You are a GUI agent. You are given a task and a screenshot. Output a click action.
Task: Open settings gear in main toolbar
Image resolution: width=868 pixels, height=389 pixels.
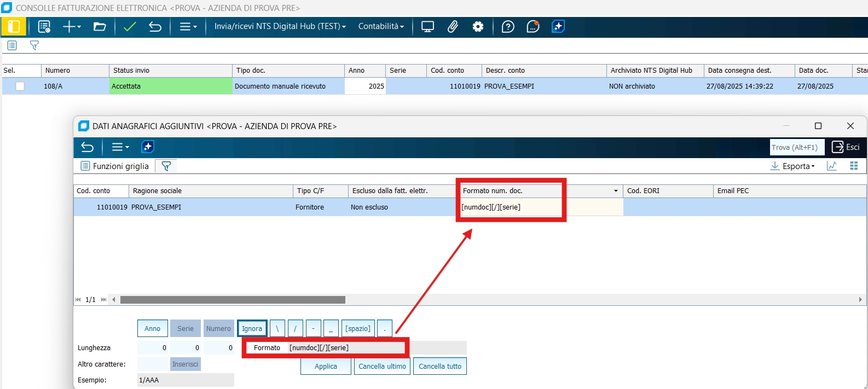[x=478, y=26]
